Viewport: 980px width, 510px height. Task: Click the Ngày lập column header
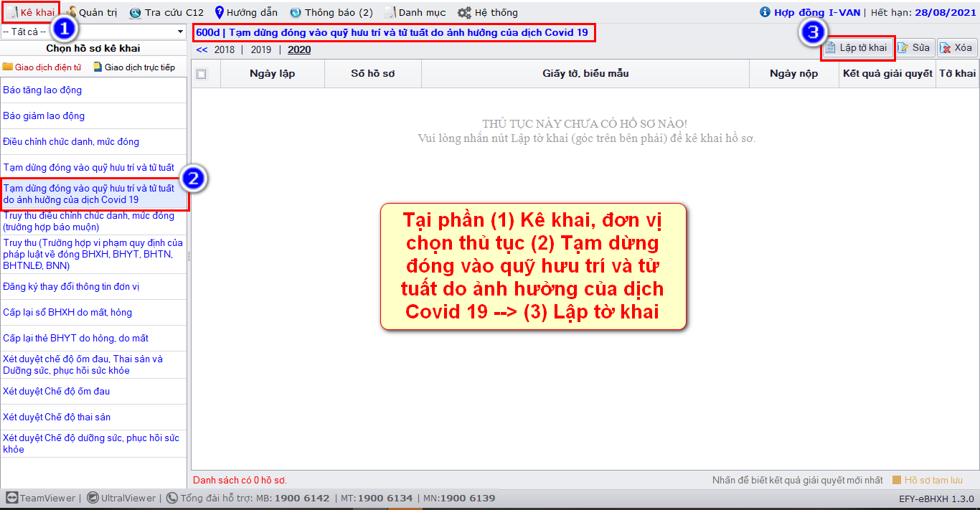point(273,74)
